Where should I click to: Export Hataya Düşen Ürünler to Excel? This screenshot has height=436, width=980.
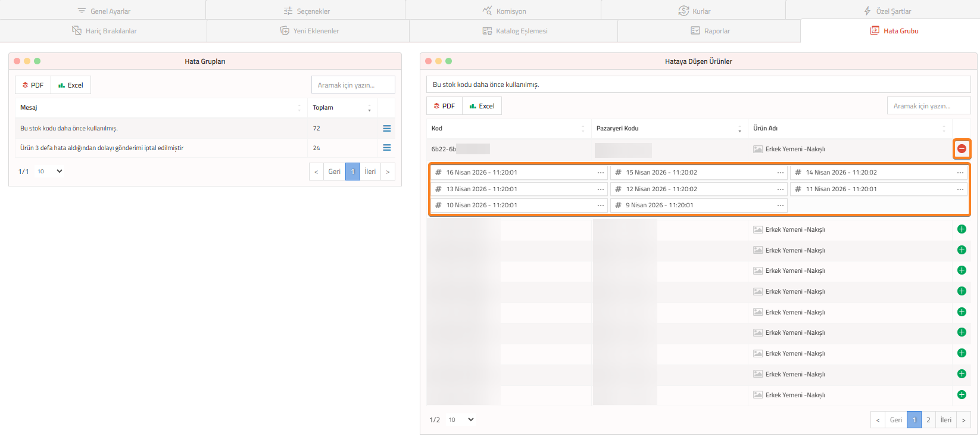click(x=482, y=106)
